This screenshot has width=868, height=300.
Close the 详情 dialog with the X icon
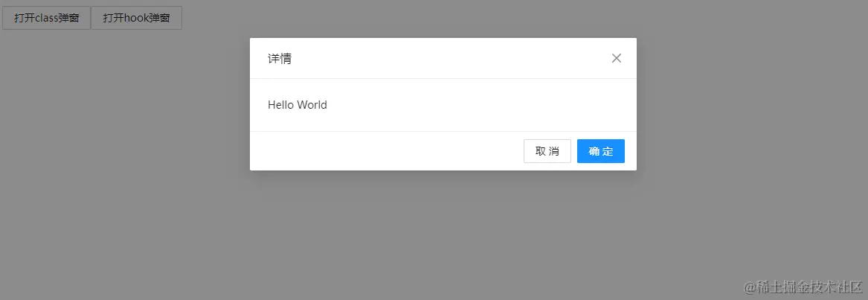(616, 58)
